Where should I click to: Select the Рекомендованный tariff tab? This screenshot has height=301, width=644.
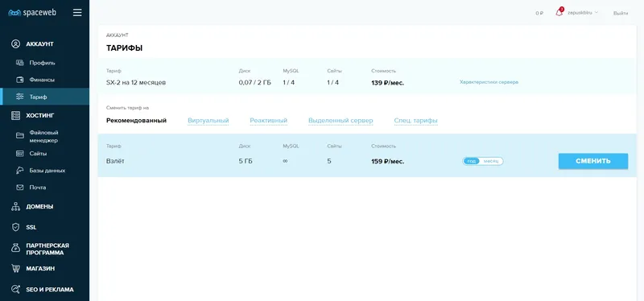(136, 120)
